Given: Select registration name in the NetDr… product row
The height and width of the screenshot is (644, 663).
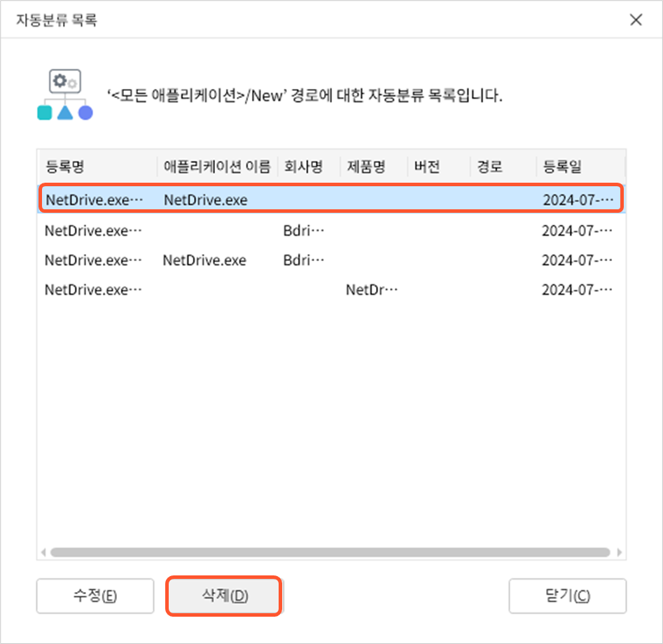Looking at the screenshot, I should (93, 290).
